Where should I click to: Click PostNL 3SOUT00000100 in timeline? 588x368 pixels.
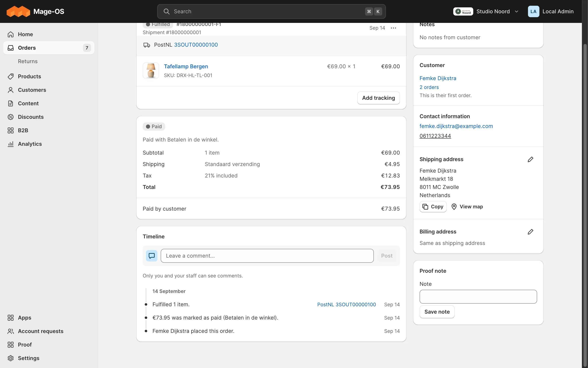(346, 304)
